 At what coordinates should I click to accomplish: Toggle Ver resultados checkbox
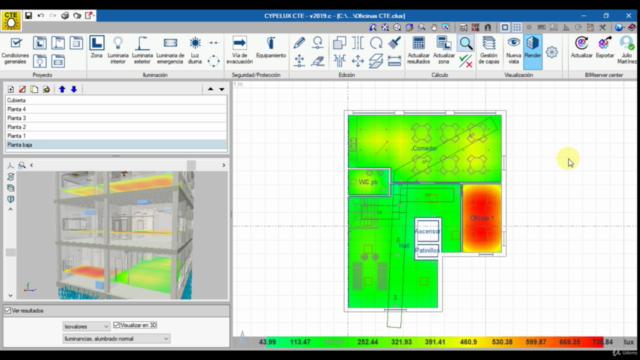pos(8,311)
